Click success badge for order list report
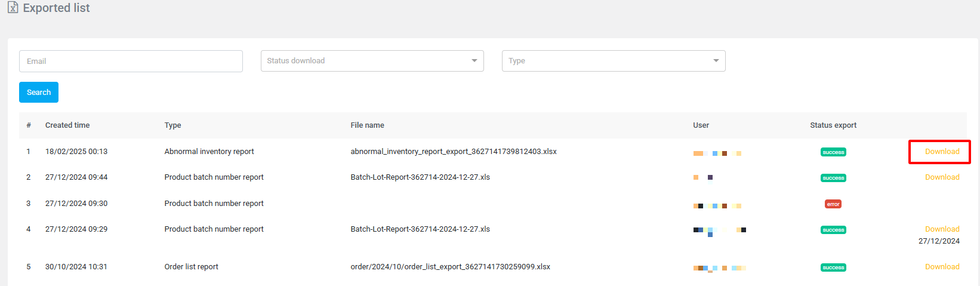Image resolution: width=980 pixels, height=286 pixels. [x=833, y=267]
